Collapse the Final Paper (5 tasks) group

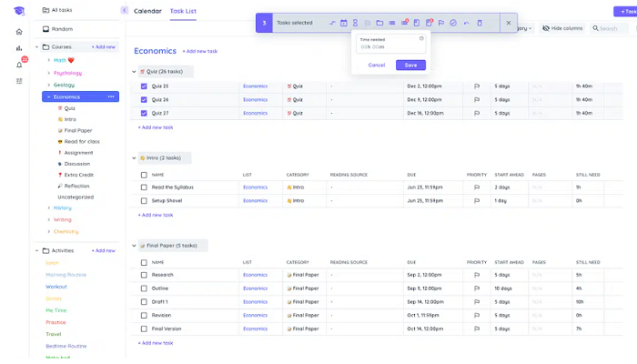pyautogui.click(x=134, y=246)
